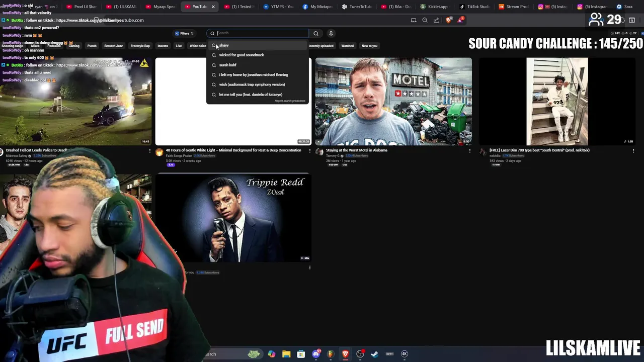Select the 'Recently uploaded' filter chip
The width and height of the screenshot is (644, 362).
[x=320, y=46]
